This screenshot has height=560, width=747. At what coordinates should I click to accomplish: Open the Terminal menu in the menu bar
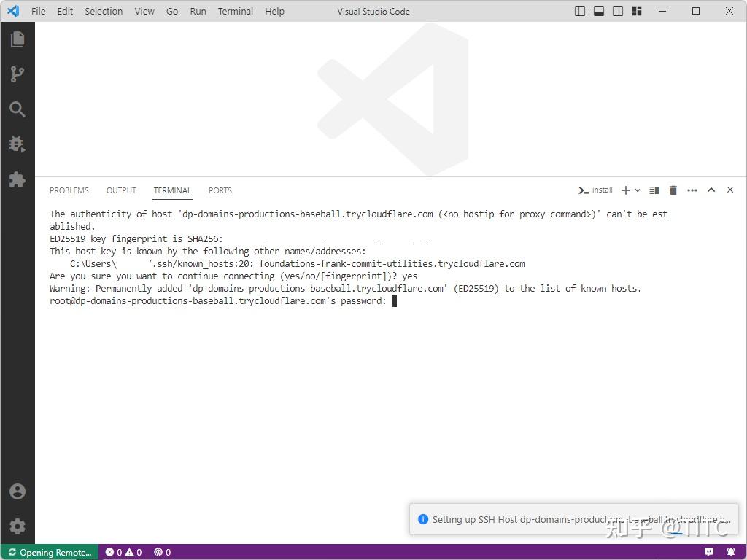235,11
